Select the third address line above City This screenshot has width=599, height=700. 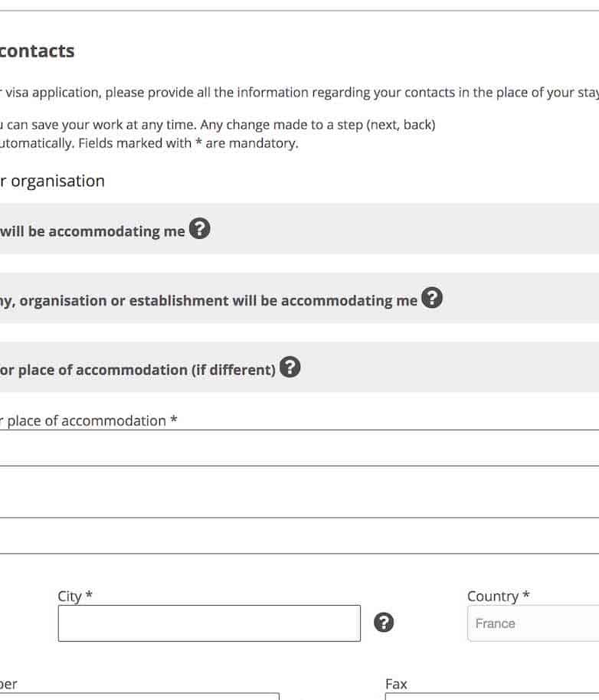(299, 536)
